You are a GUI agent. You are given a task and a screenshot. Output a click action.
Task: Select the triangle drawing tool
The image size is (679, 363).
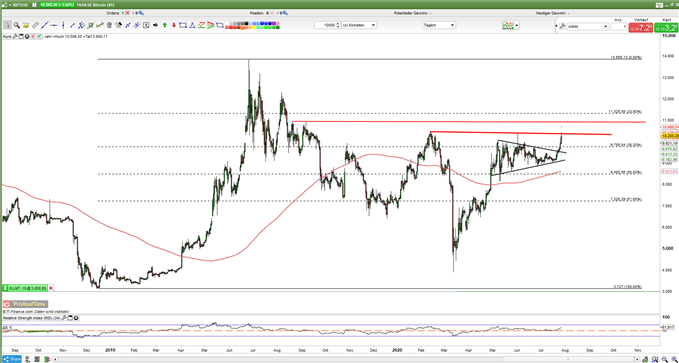coord(192,25)
